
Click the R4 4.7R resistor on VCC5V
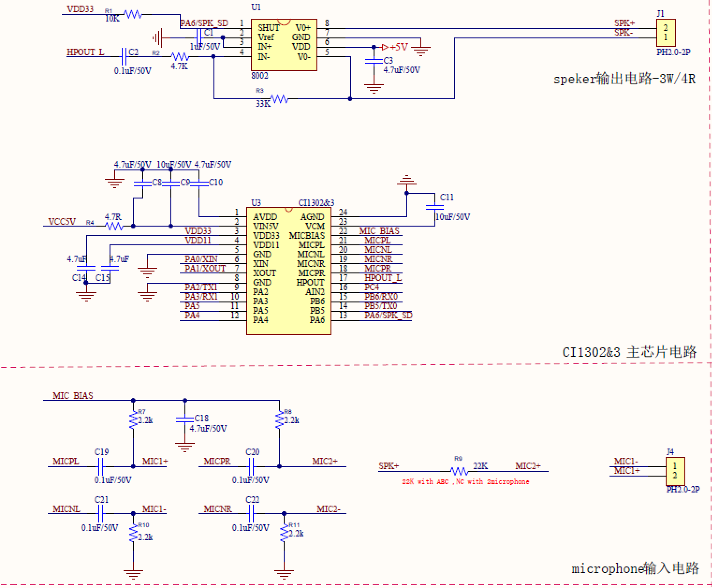[114, 226]
